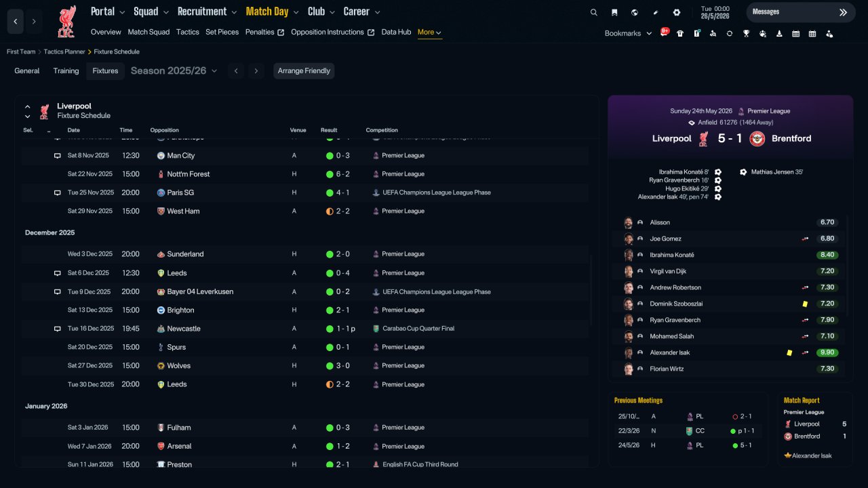868x488 pixels.
Task: Open the More submenu dropdown
Action: (x=430, y=33)
